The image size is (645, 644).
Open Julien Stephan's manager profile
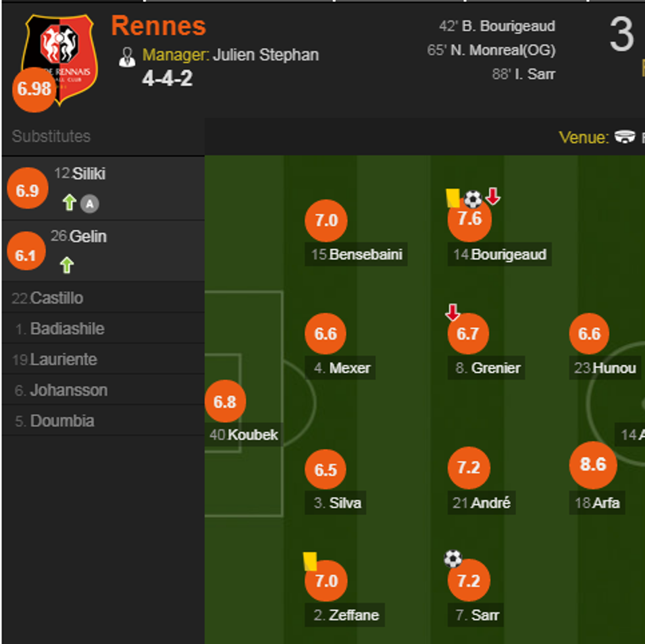266,55
